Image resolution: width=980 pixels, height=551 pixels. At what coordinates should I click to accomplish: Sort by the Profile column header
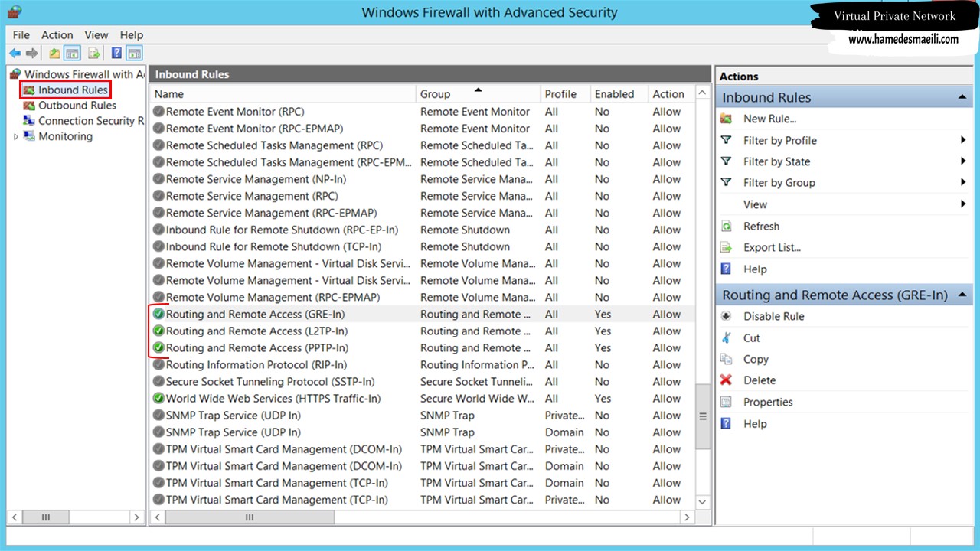click(565, 94)
